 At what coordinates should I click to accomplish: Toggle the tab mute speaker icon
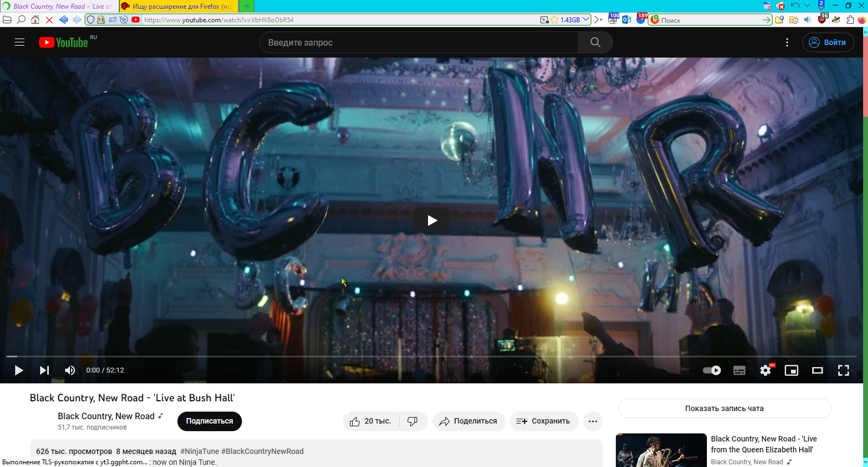click(x=808, y=20)
